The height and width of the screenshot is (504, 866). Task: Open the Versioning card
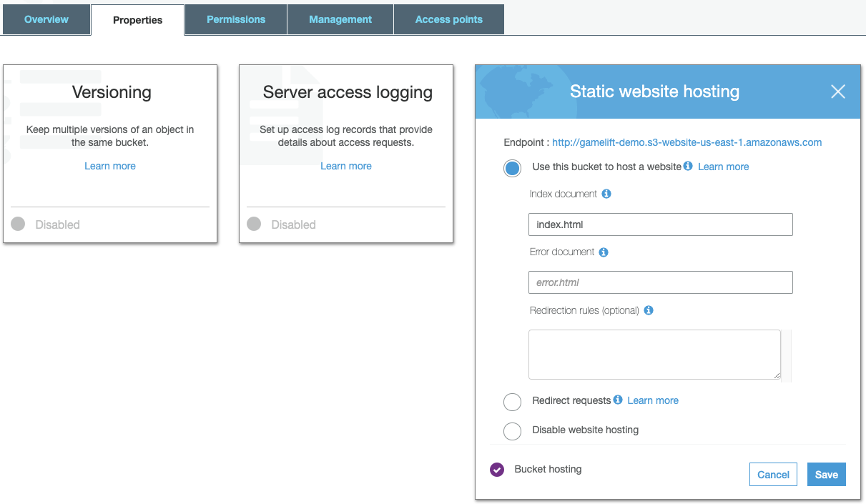tap(110, 154)
